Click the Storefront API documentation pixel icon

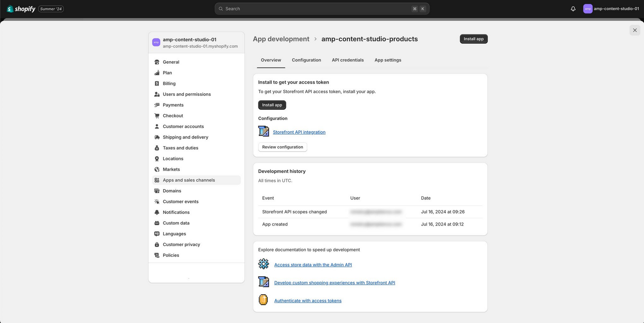coord(263,282)
